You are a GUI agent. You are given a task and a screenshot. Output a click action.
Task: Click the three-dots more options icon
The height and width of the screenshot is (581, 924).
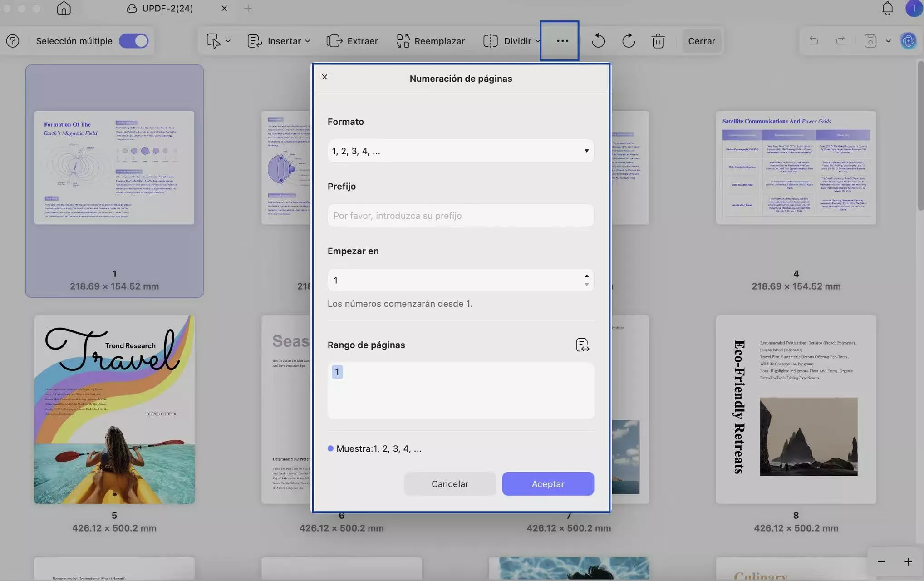click(x=562, y=41)
